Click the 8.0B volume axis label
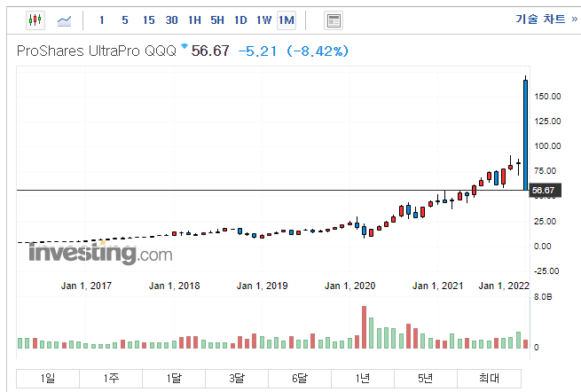Screen dimensions: 581x392 tap(543, 297)
